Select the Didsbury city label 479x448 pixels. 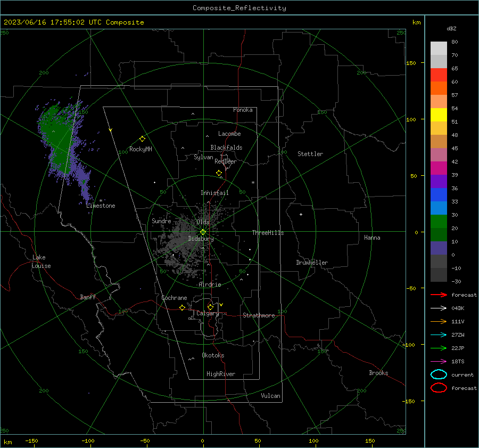pyautogui.click(x=201, y=239)
